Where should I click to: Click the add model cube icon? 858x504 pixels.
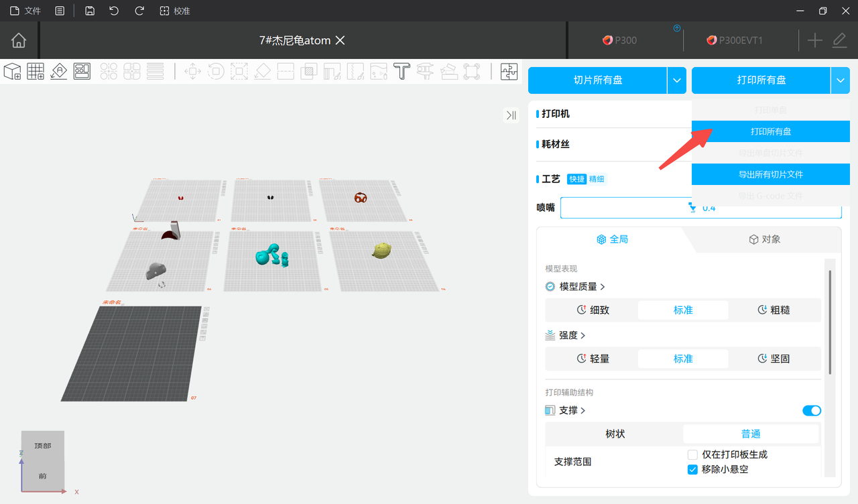click(13, 71)
